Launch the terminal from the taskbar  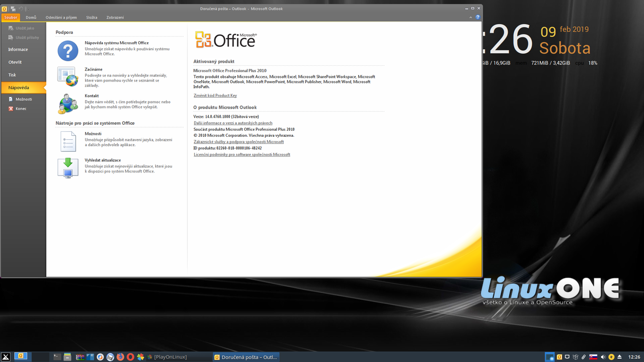click(57, 357)
